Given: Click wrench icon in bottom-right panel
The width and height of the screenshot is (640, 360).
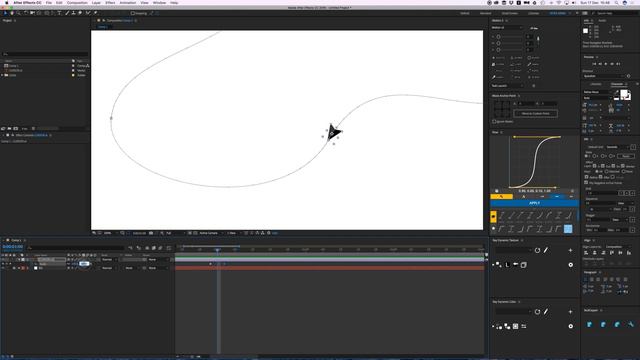Looking at the screenshot, I should [x=631, y=324].
